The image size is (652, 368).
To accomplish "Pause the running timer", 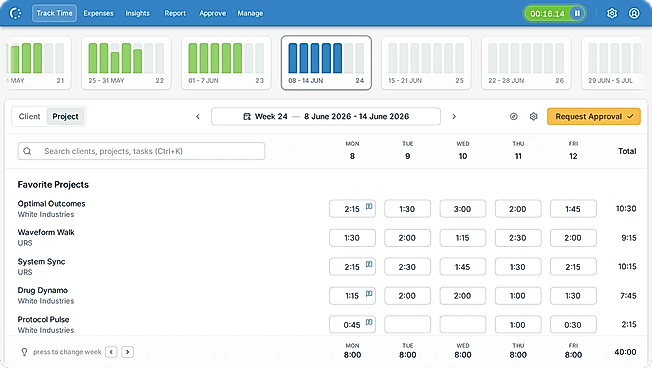I will click(x=577, y=13).
